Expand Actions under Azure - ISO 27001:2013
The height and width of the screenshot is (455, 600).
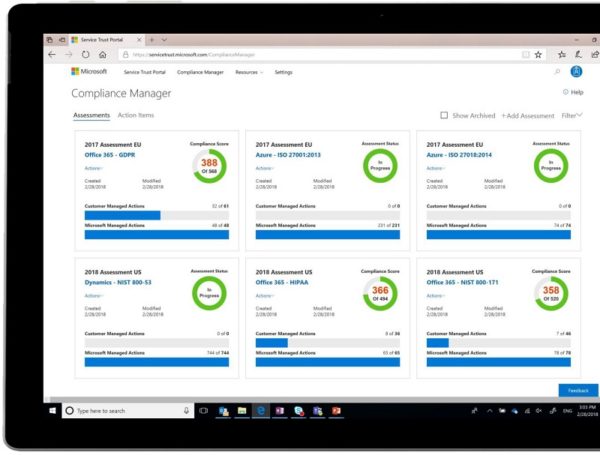coord(265,168)
